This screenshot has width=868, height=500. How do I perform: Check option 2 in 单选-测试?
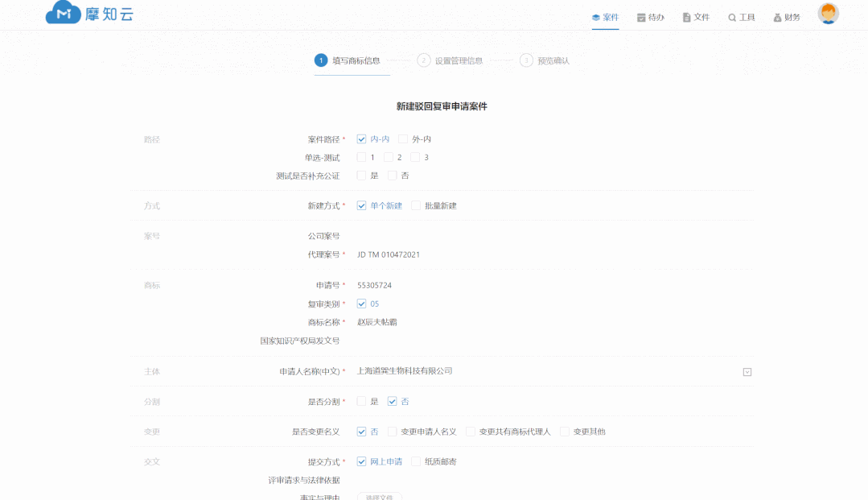coord(389,158)
